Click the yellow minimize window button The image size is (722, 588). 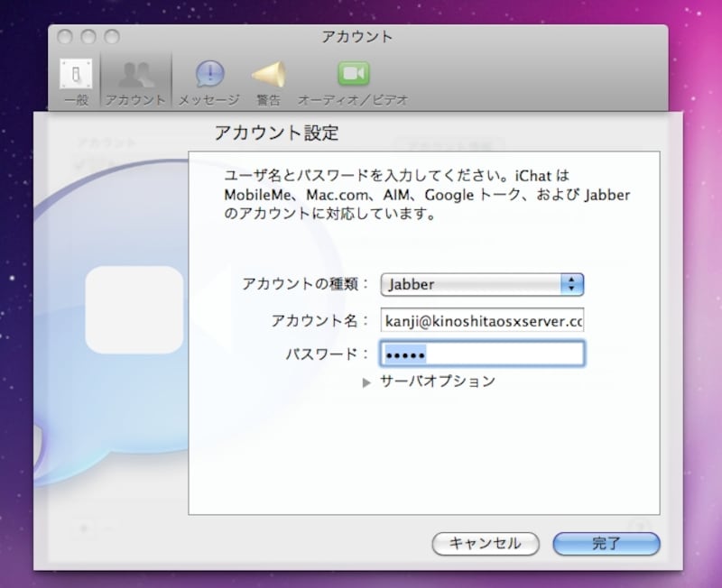[x=88, y=38]
